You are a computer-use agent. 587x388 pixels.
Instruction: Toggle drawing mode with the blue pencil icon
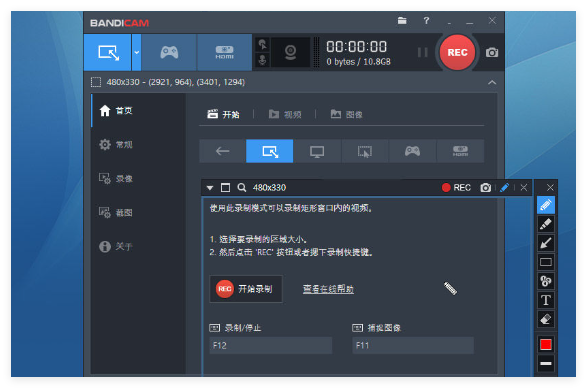click(x=505, y=188)
